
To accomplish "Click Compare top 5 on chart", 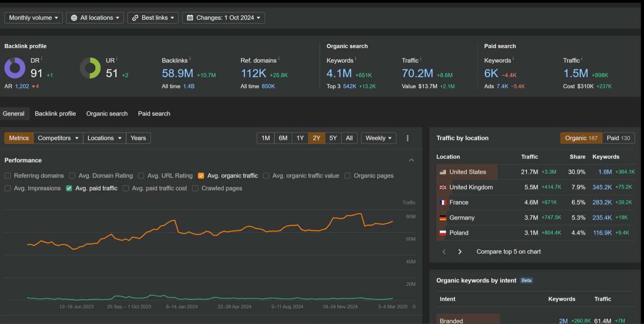I will click(509, 252).
